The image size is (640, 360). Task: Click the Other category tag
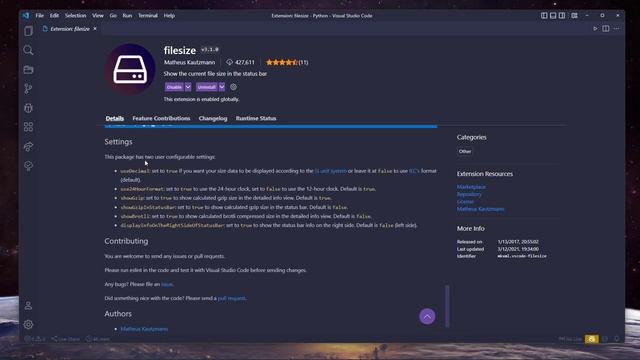[465, 151]
